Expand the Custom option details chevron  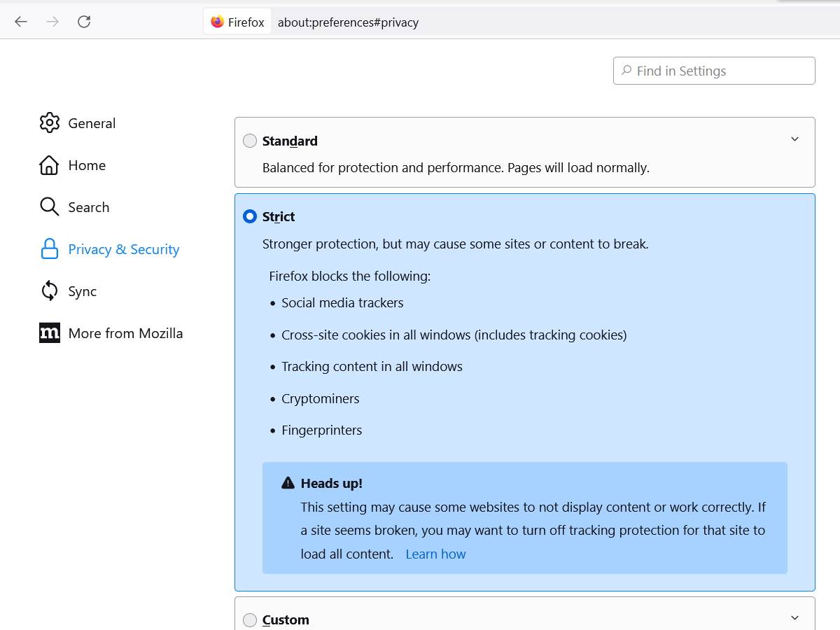(794, 617)
